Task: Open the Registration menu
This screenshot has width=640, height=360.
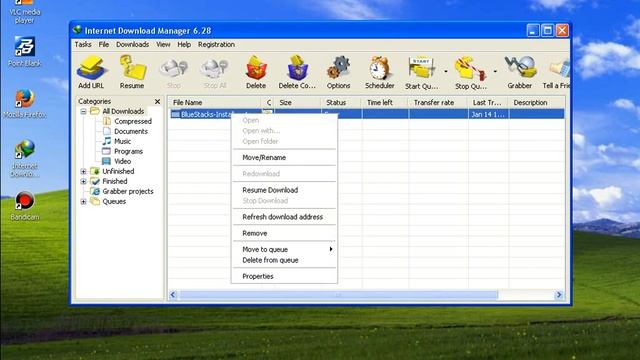Action: (216, 44)
